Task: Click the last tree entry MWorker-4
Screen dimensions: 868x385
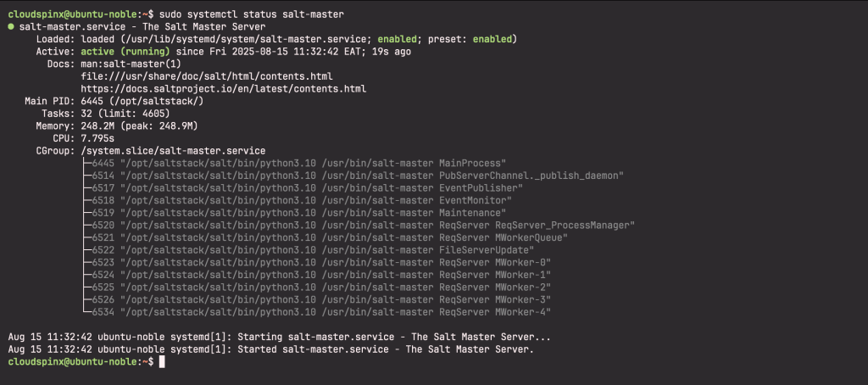Action: (x=316, y=312)
